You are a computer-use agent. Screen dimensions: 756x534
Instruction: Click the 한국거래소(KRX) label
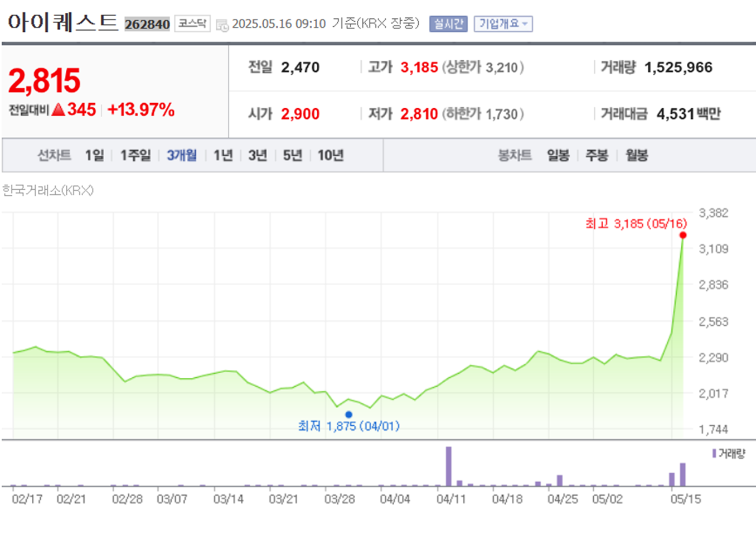pos(48,191)
